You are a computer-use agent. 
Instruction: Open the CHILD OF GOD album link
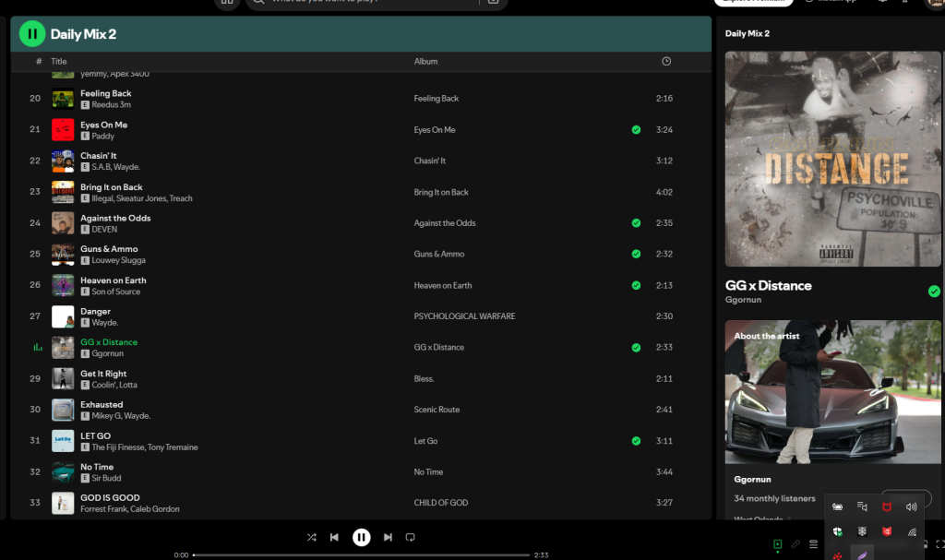(x=440, y=502)
